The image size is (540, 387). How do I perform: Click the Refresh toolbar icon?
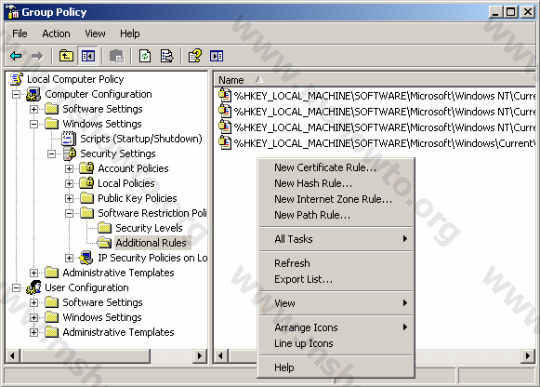(145, 55)
